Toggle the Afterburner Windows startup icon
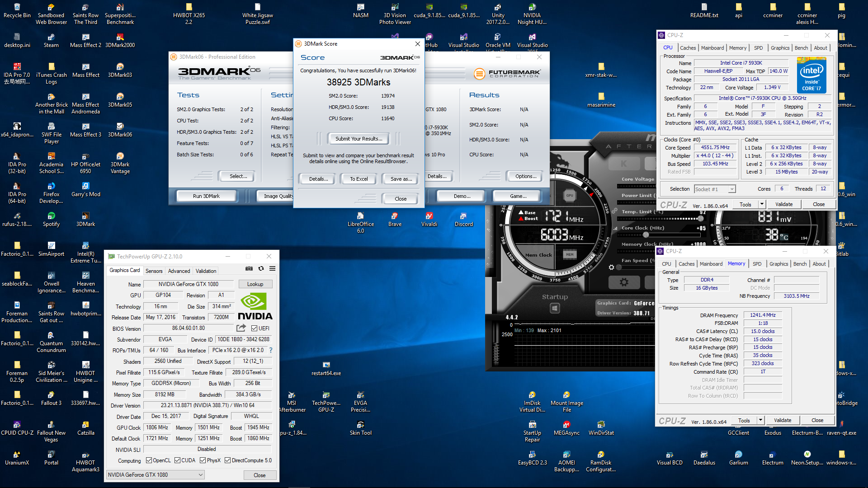Image resolution: width=868 pixels, height=488 pixels. pos(555,308)
